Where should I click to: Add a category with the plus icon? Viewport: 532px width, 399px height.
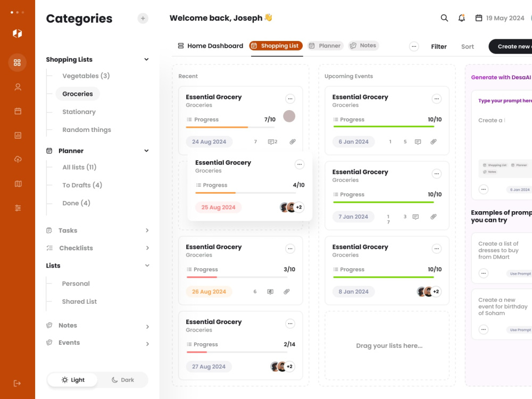coord(143,18)
